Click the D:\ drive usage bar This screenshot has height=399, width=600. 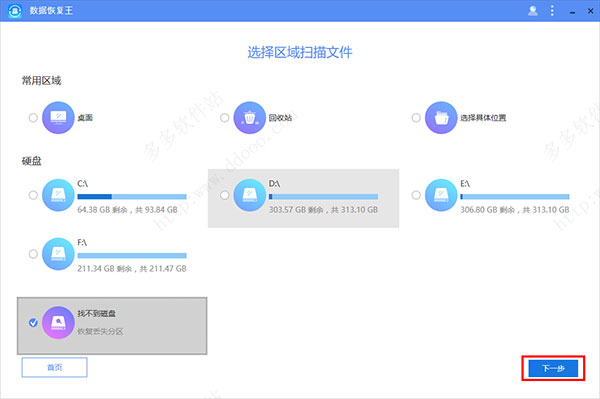point(323,197)
